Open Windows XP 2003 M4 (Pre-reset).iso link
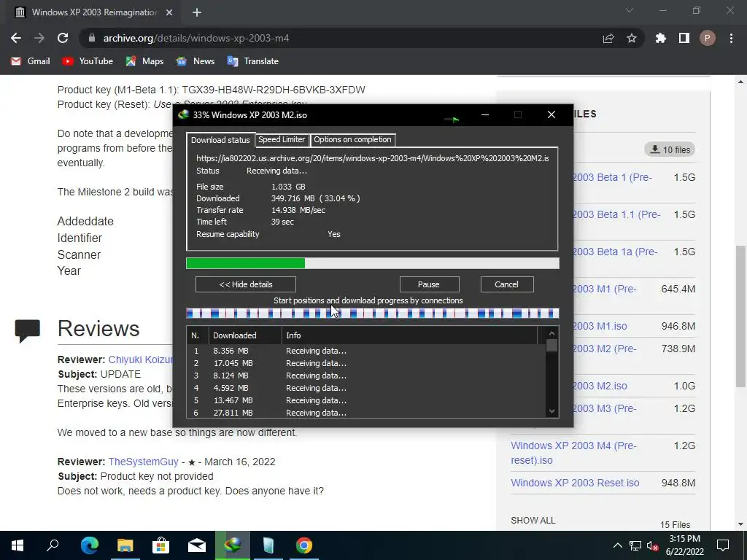This screenshot has width=747, height=560. (x=573, y=453)
